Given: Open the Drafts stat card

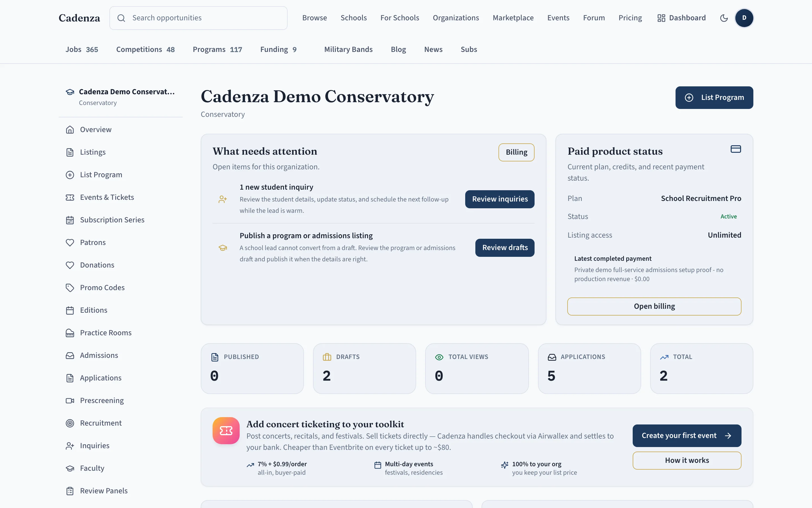Looking at the screenshot, I should (x=364, y=369).
